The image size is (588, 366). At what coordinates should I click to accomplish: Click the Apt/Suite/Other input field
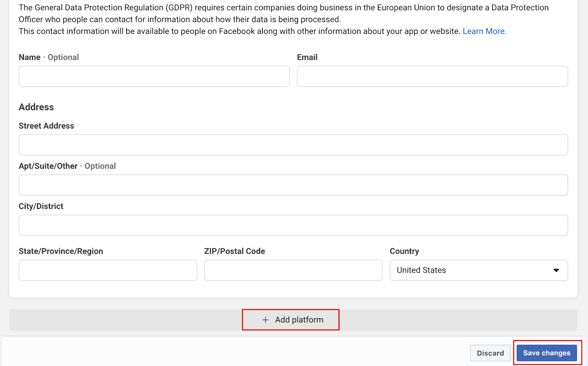(x=293, y=185)
